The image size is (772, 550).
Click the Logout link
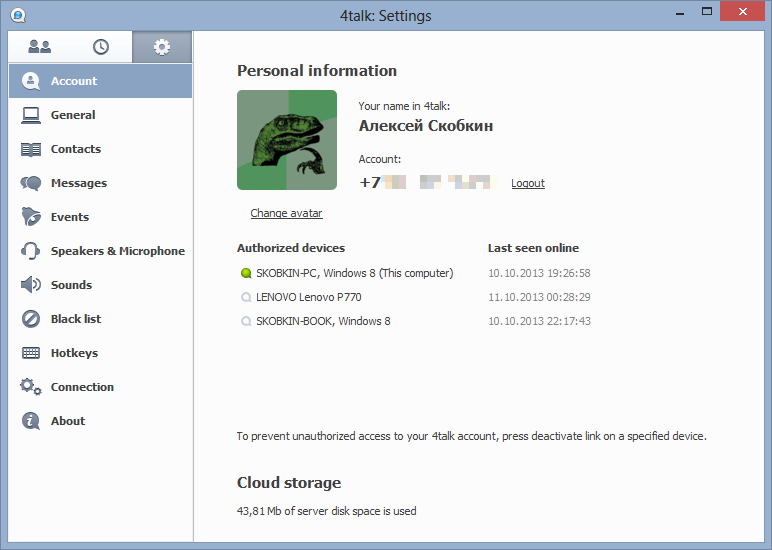pyautogui.click(x=527, y=183)
